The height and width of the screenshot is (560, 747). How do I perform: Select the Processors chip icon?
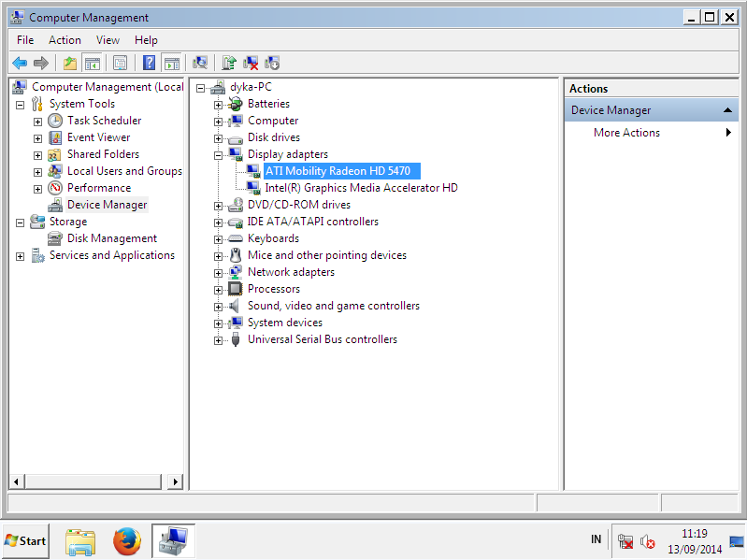click(236, 289)
